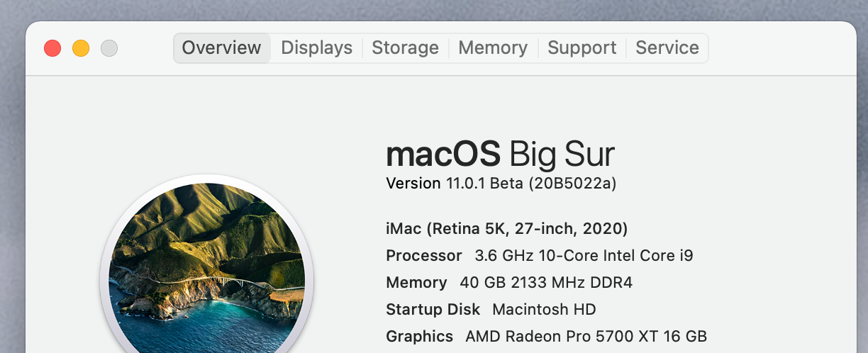Image resolution: width=868 pixels, height=353 pixels.
Task: Click the grayed-out zoom window button
Action: (x=109, y=48)
